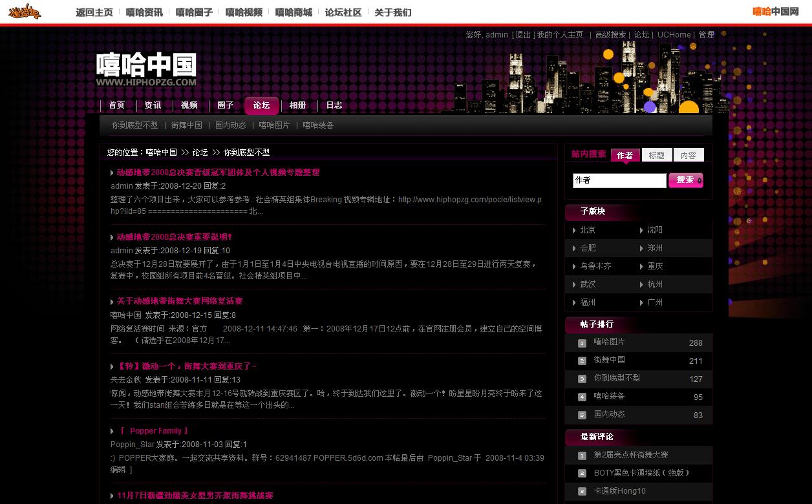Open post 【转】激动一个,街舞大赛到重庆了~
Viewport: 812px width, 504px height.
pyautogui.click(x=187, y=366)
